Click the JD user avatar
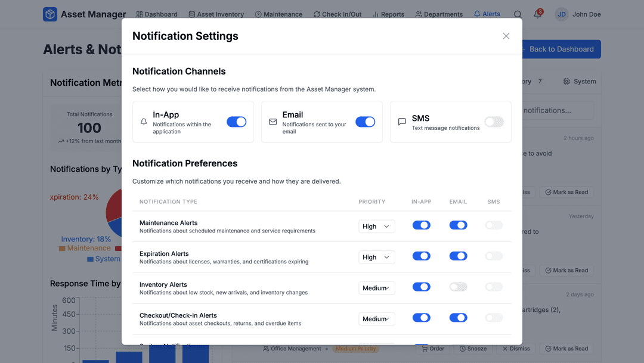The height and width of the screenshot is (363, 644). [562, 14]
